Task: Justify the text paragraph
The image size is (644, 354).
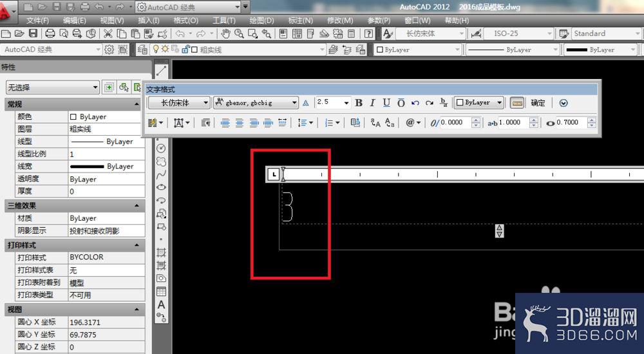Action: pos(268,122)
